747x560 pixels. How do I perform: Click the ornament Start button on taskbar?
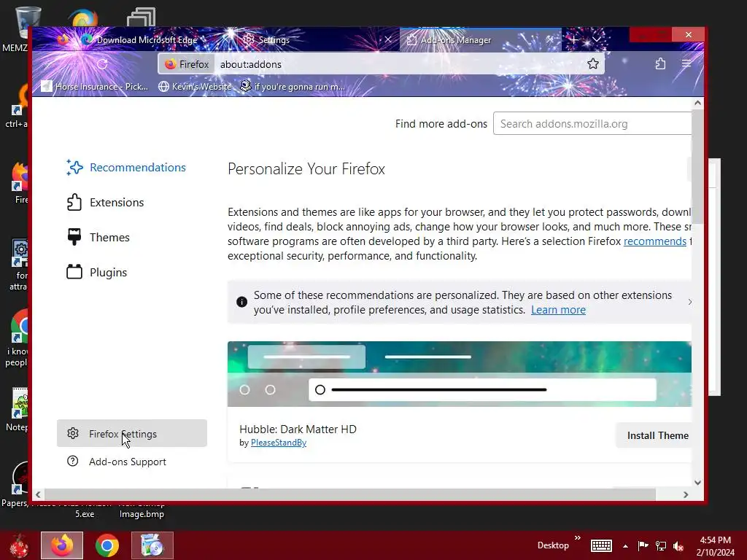pyautogui.click(x=20, y=545)
